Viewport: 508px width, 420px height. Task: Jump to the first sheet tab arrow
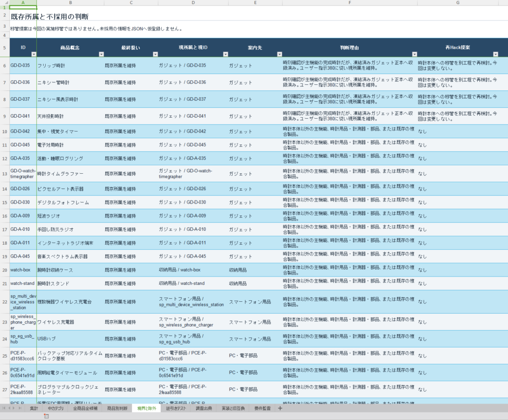click(x=4, y=408)
